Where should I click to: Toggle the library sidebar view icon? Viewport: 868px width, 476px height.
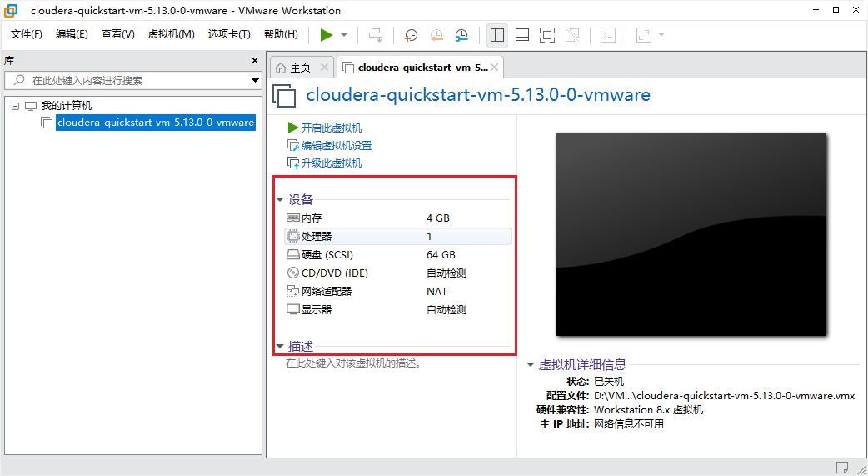click(497, 35)
